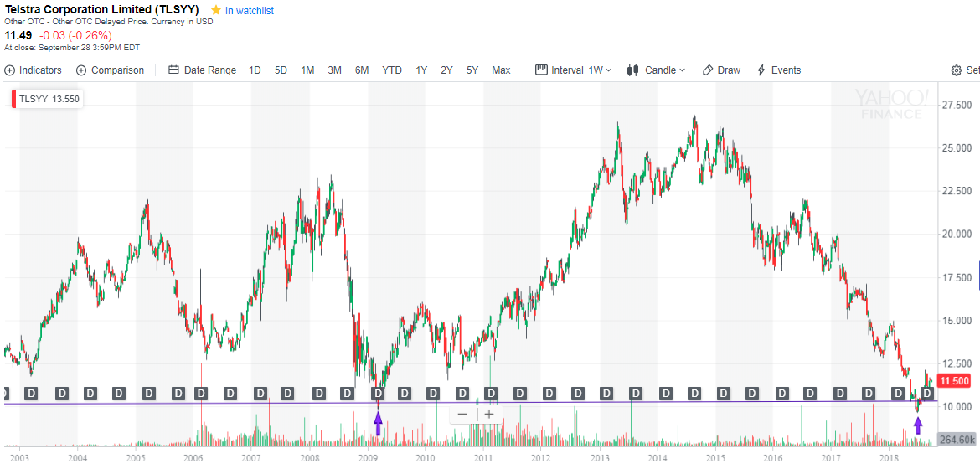
Task: Open the Draw tools
Action: [x=721, y=70]
